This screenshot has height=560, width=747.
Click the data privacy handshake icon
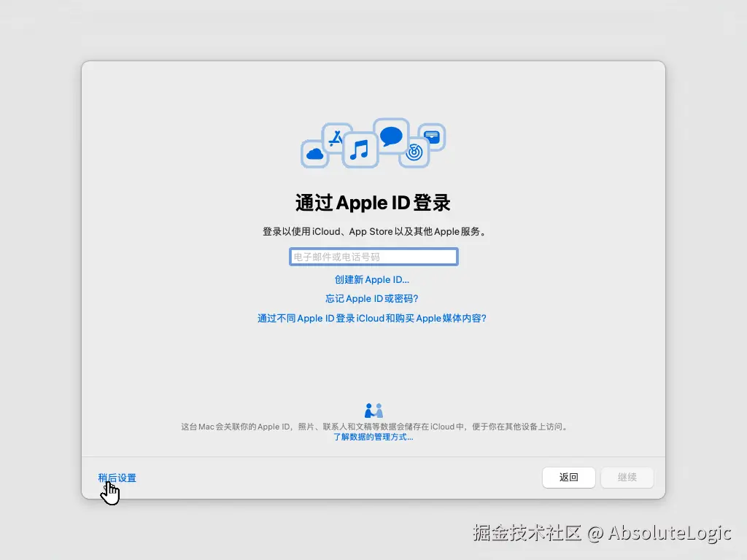point(373,411)
